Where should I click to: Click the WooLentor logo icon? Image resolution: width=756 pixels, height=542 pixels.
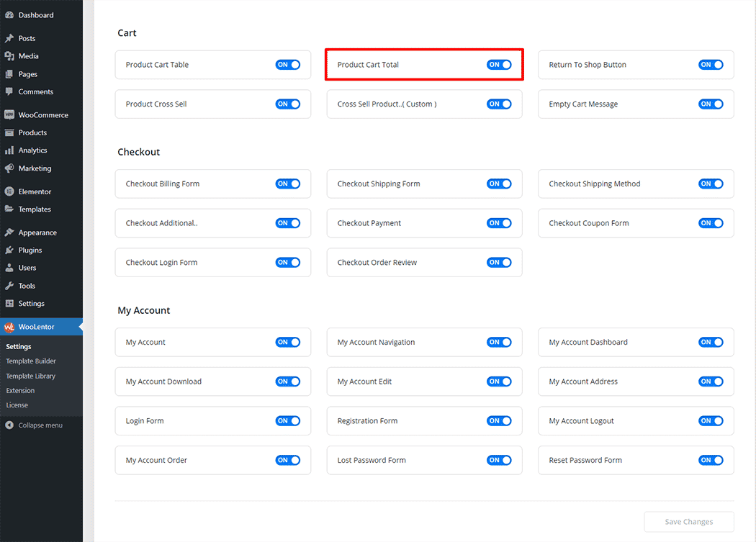click(x=9, y=327)
